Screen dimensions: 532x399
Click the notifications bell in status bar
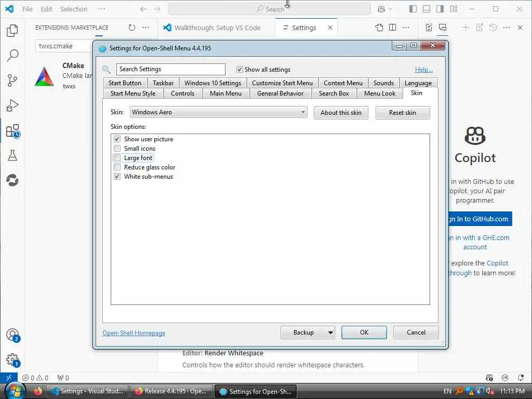click(x=521, y=378)
